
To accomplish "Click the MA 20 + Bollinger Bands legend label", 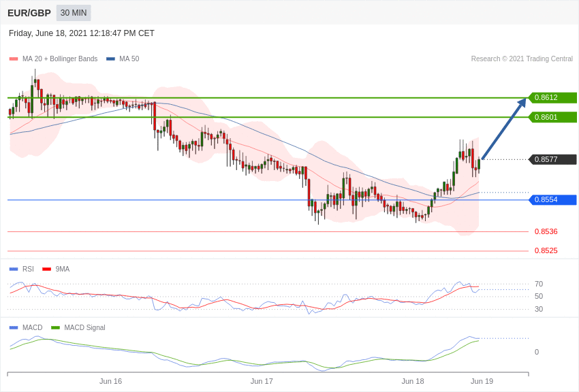I will coord(60,59).
